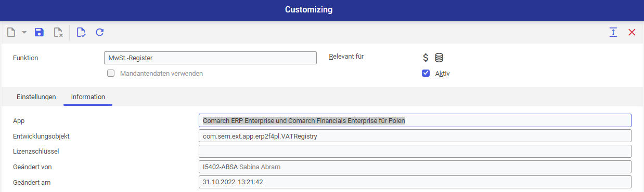Click the validate document icon
This screenshot has height=192, width=644.
pos(81,32)
